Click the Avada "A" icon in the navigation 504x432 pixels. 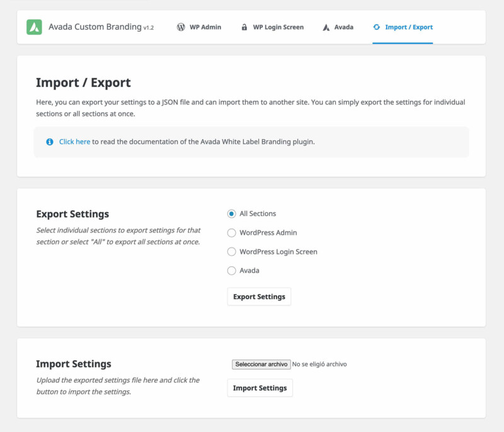325,27
